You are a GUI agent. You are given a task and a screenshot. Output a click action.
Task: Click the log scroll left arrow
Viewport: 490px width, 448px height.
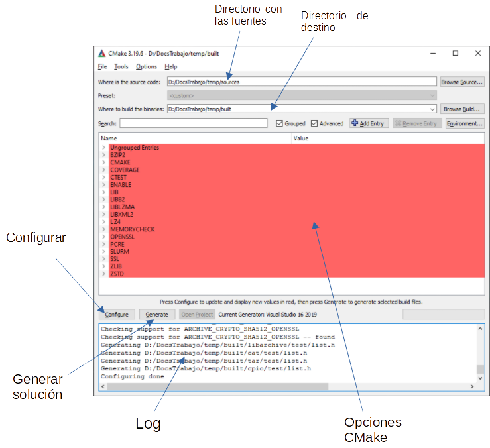[x=103, y=386]
